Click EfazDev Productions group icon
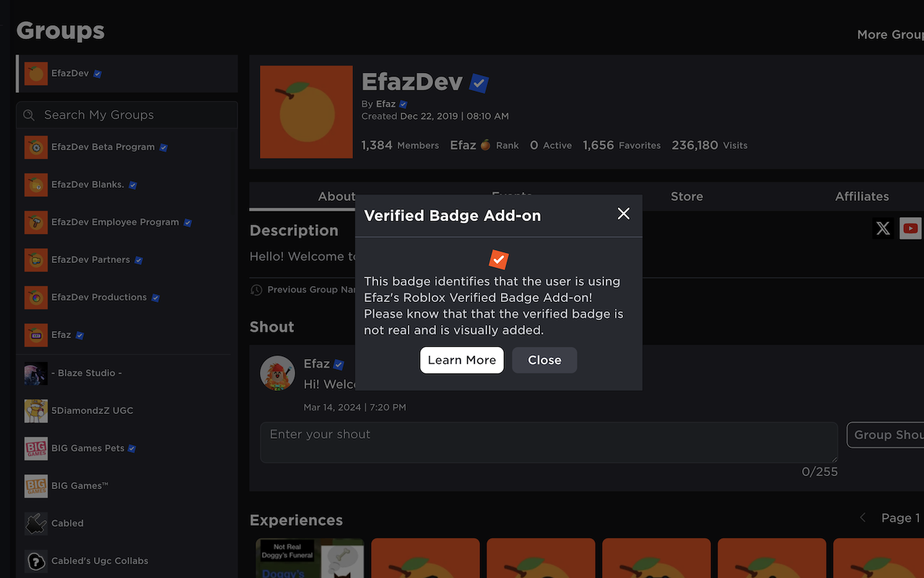 (x=36, y=298)
